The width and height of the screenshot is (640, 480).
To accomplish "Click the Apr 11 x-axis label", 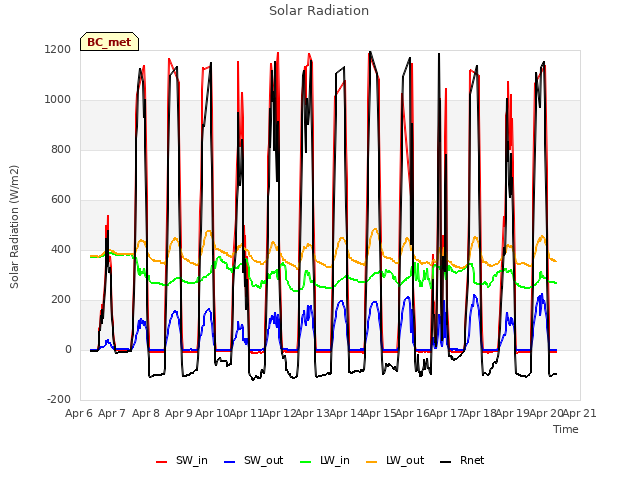I will [246, 413].
